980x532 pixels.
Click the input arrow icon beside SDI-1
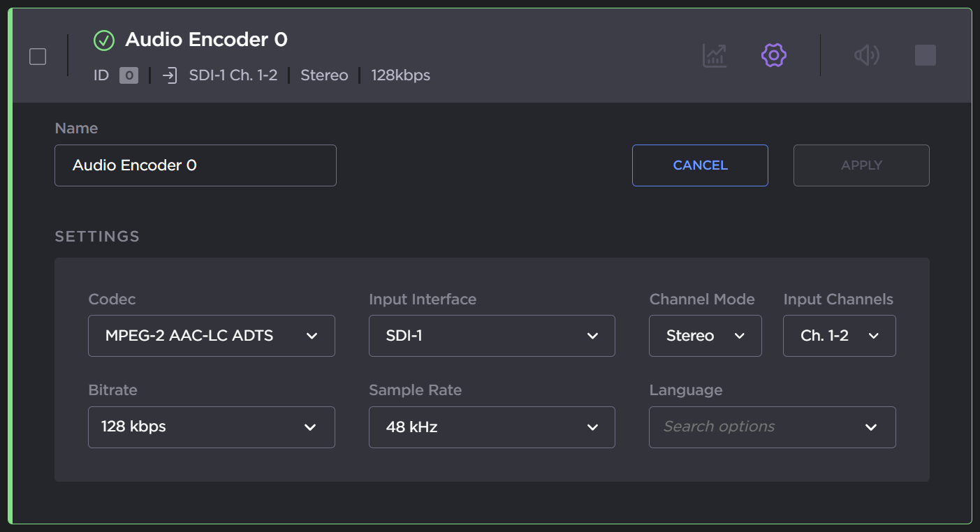170,75
